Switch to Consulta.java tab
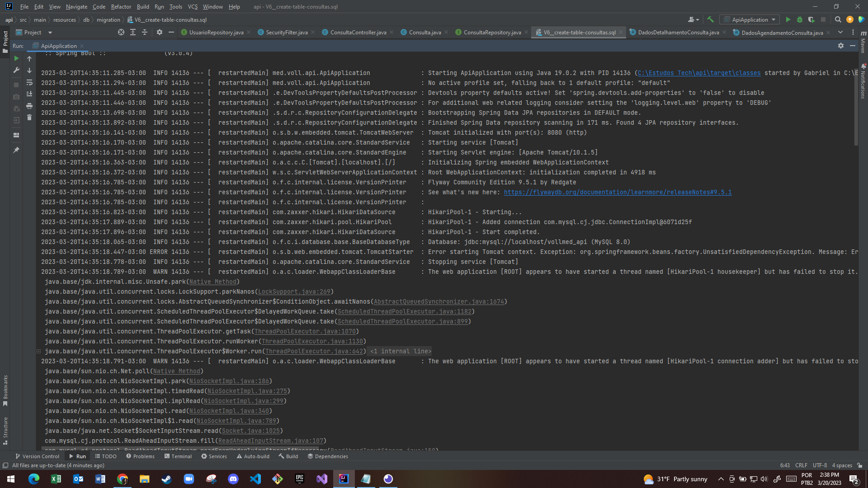868x488 pixels. click(425, 33)
